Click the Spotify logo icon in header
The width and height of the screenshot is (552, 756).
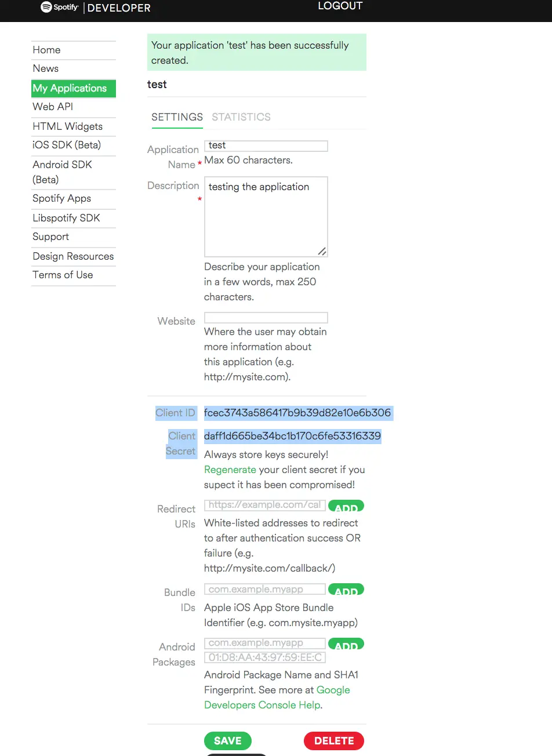point(46,7)
